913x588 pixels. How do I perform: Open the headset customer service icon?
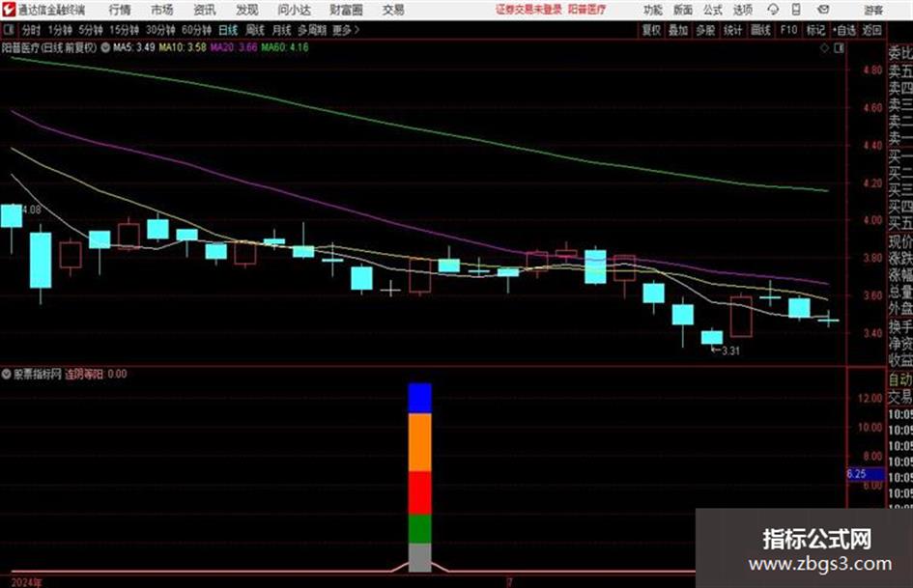(773, 10)
